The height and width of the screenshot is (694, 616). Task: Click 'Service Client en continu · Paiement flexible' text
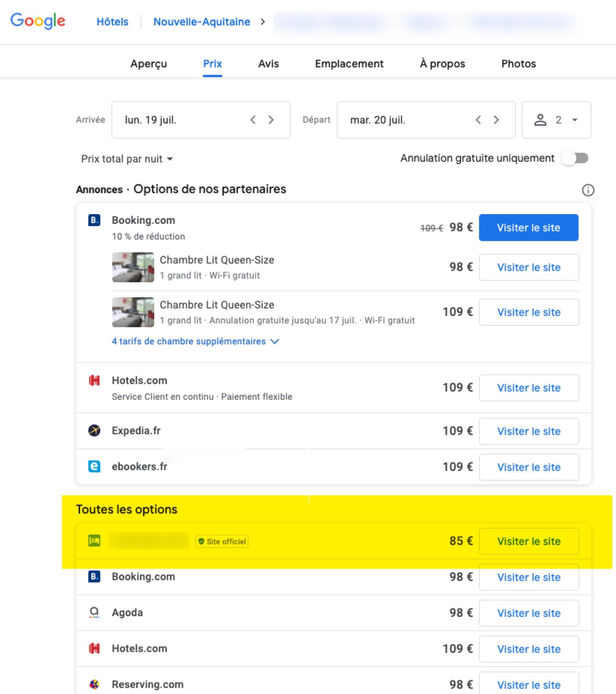tap(202, 397)
